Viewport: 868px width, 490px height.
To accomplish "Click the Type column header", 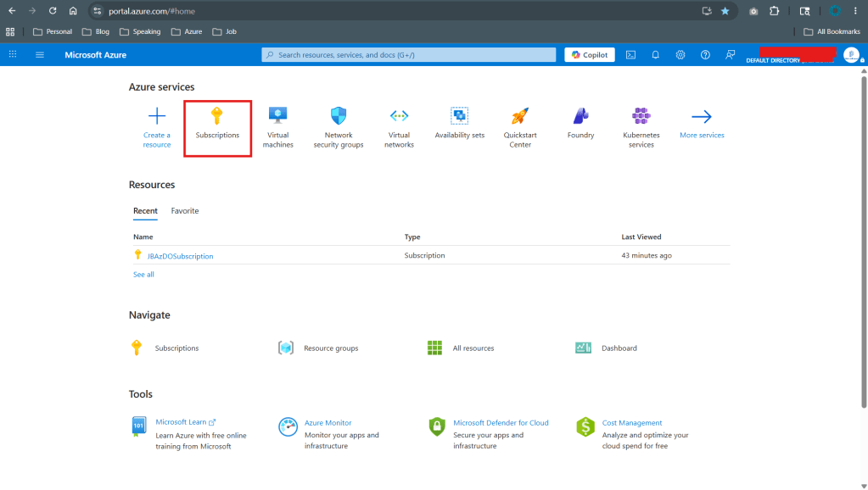I will 412,237.
